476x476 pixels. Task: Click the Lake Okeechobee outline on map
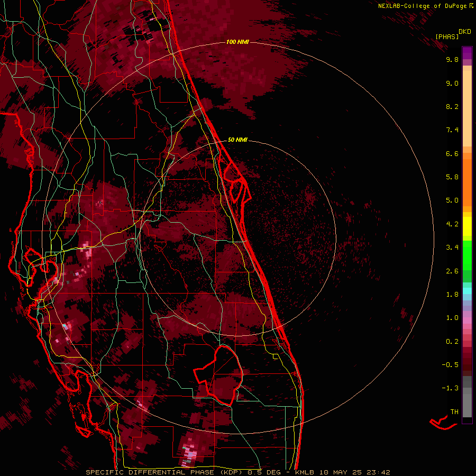pos(218,376)
